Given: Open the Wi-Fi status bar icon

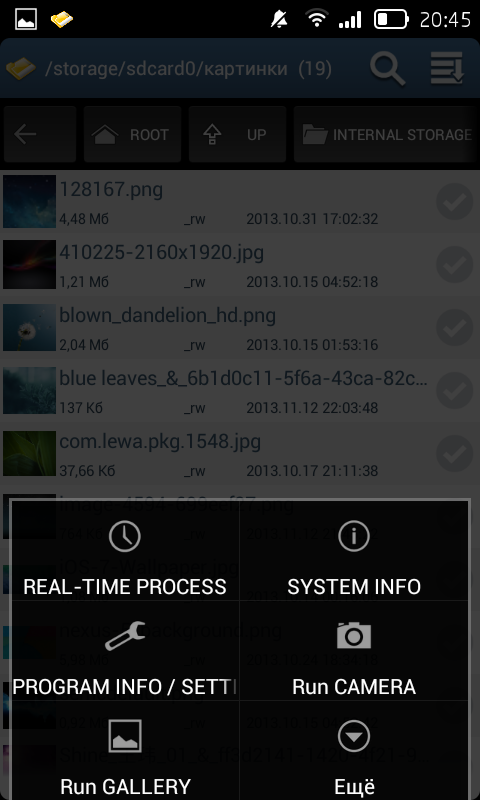Looking at the screenshot, I should [x=317, y=19].
